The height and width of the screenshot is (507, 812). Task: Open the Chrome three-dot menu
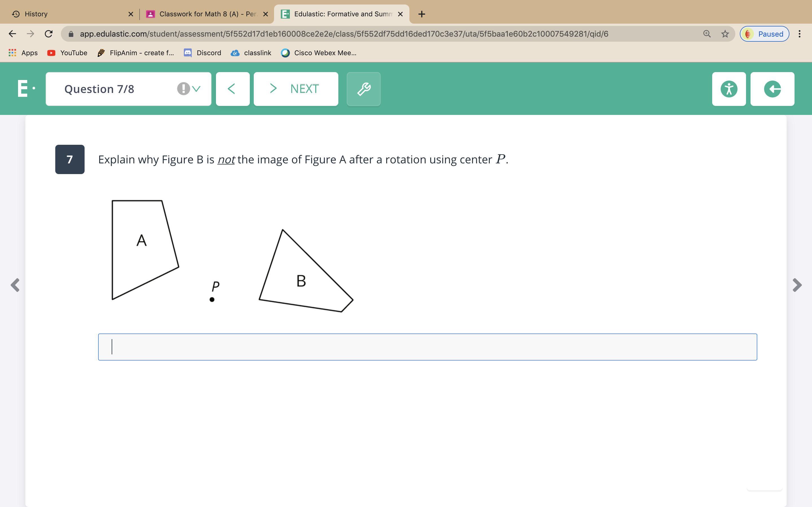[800, 34]
